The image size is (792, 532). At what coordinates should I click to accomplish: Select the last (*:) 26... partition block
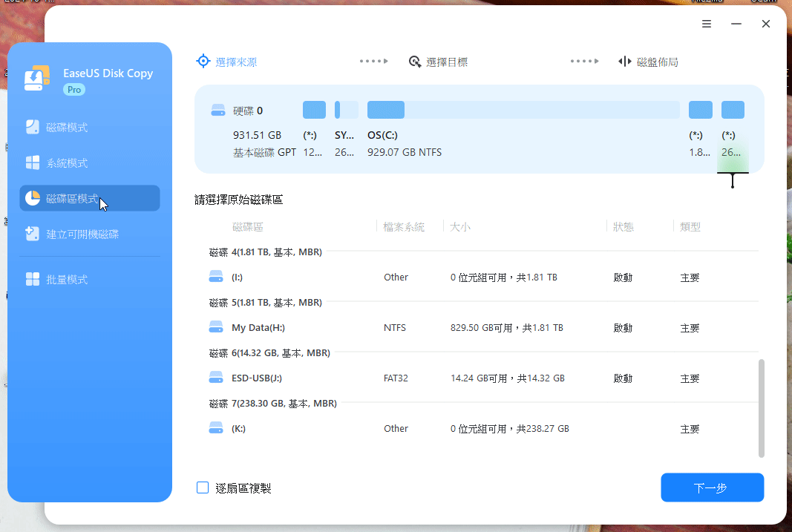[x=733, y=110]
